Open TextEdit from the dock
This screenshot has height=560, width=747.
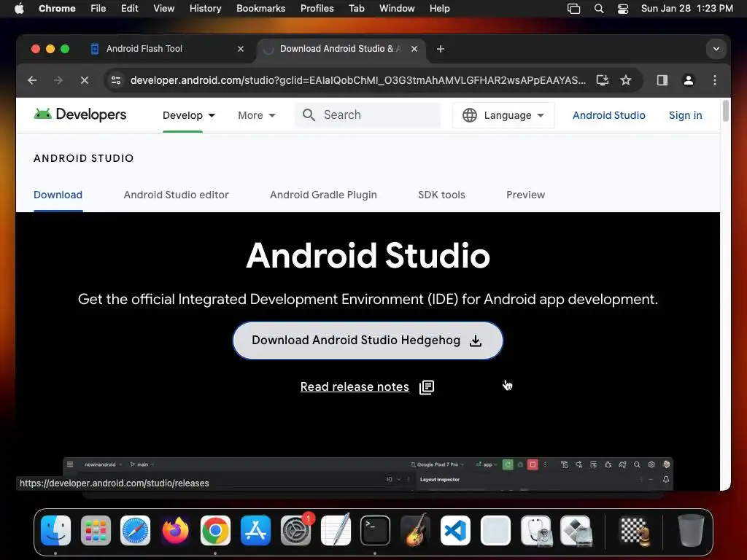point(336,530)
